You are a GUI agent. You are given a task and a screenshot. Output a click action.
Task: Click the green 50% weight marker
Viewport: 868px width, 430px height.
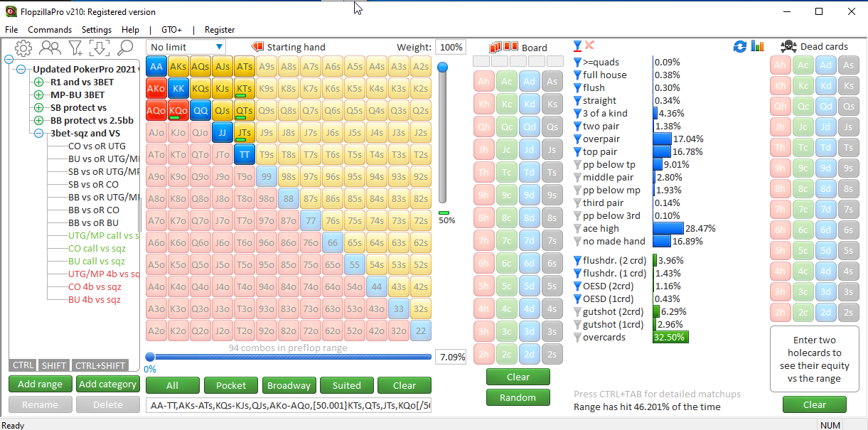tap(444, 213)
